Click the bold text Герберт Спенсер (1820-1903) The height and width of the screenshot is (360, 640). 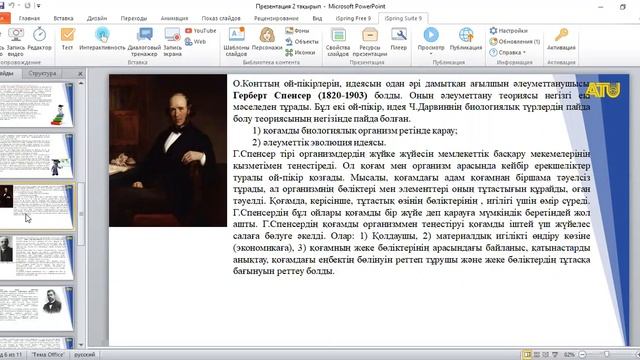tap(300, 96)
